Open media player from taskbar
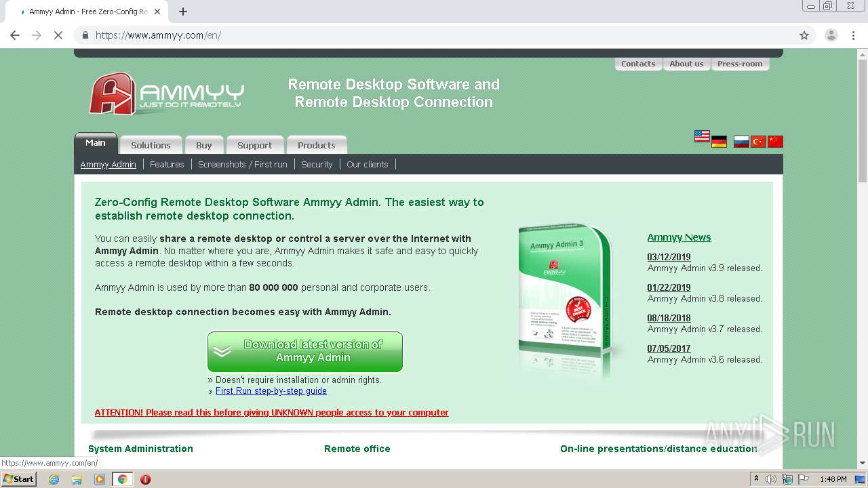 tap(100, 479)
